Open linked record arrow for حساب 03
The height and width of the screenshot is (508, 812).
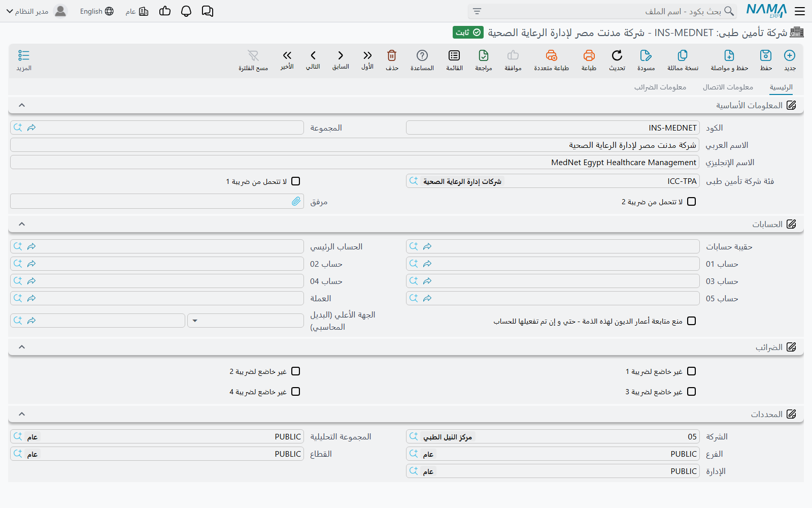pyautogui.click(x=427, y=281)
